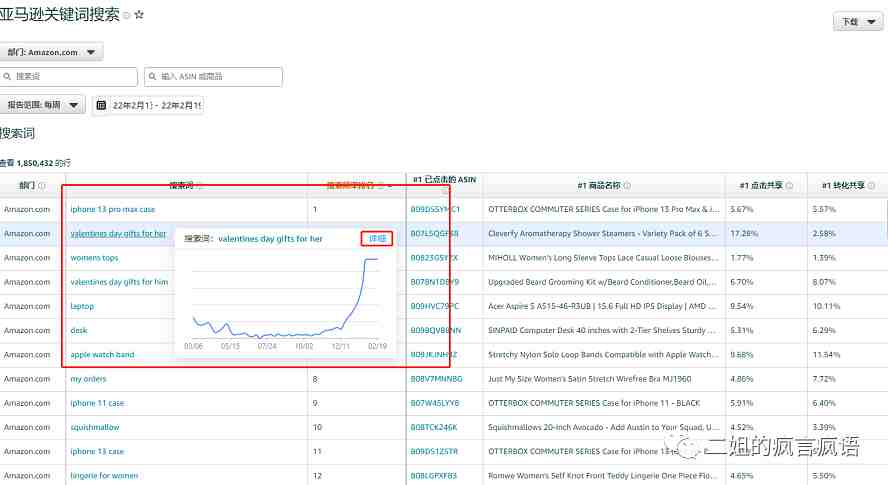Open ASIN link in my orders row
This screenshot has width=888, height=485.
[x=436, y=378]
